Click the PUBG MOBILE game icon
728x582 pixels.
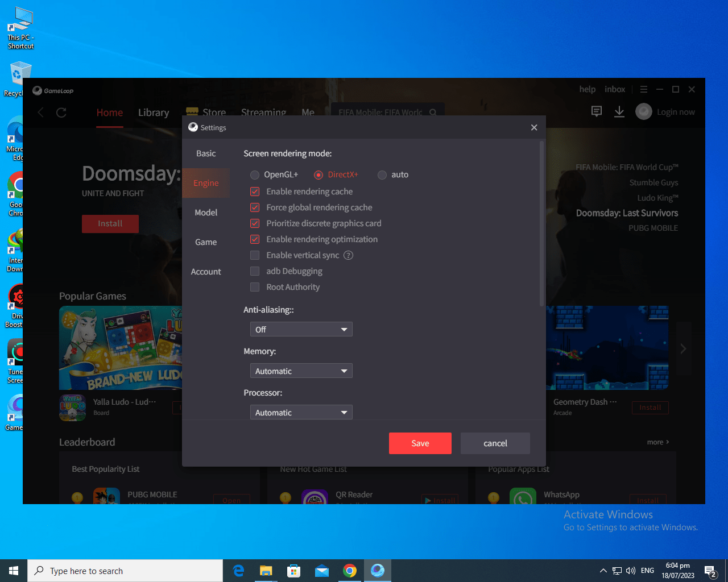tap(106, 496)
